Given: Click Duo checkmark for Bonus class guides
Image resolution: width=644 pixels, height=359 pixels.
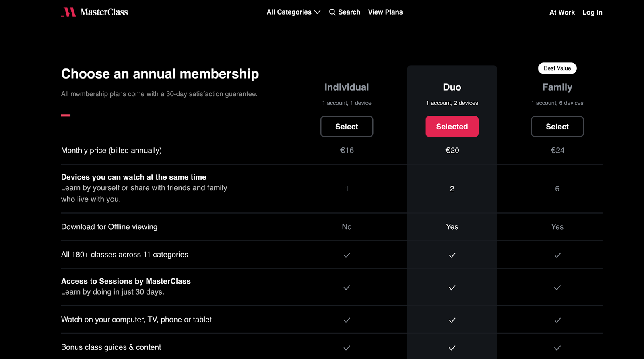Looking at the screenshot, I should coord(452,348).
